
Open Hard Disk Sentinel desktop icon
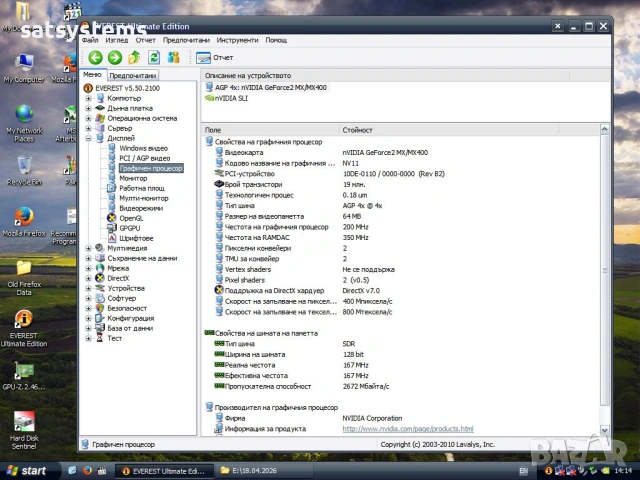tap(24, 431)
